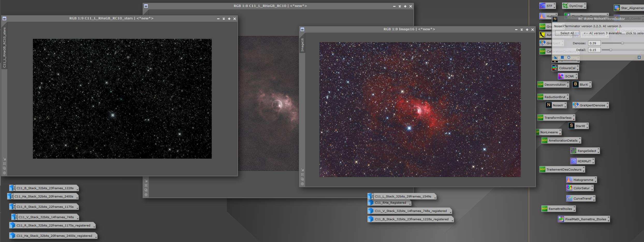The height and width of the screenshot is (242, 644).
Task: Click the NoiseXTerminator title bar N icon
Action: point(555,19)
